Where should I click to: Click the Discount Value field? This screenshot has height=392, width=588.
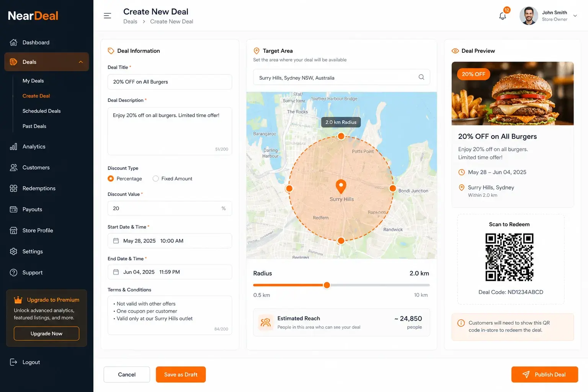[x=170, y=208]
